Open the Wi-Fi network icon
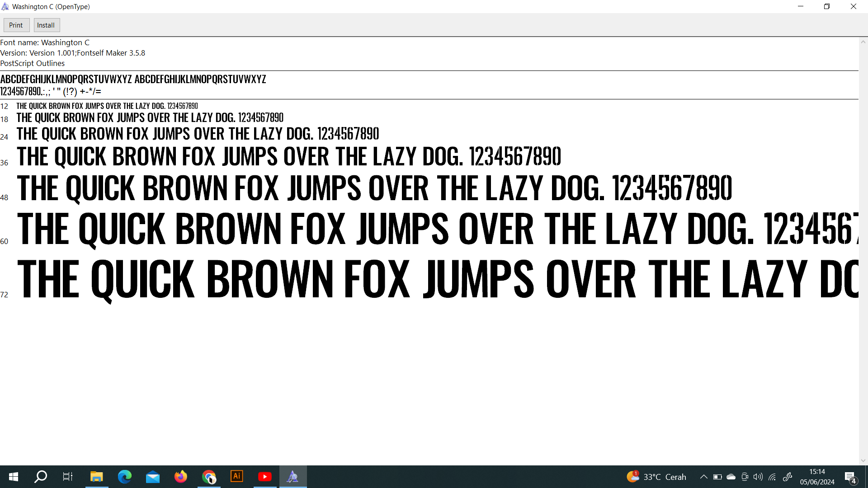868x488 pixels. (772, 477)
